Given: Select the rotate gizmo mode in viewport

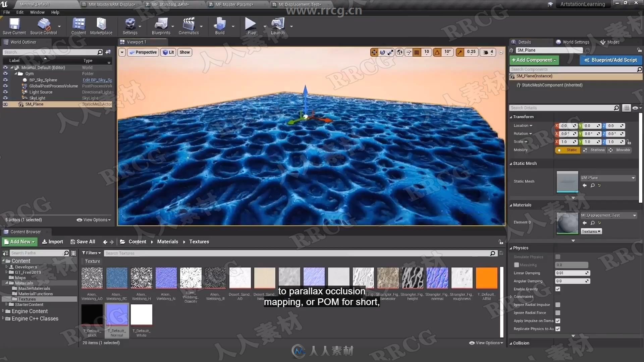Looking at the screenshot, I should (x=382, y=52).
